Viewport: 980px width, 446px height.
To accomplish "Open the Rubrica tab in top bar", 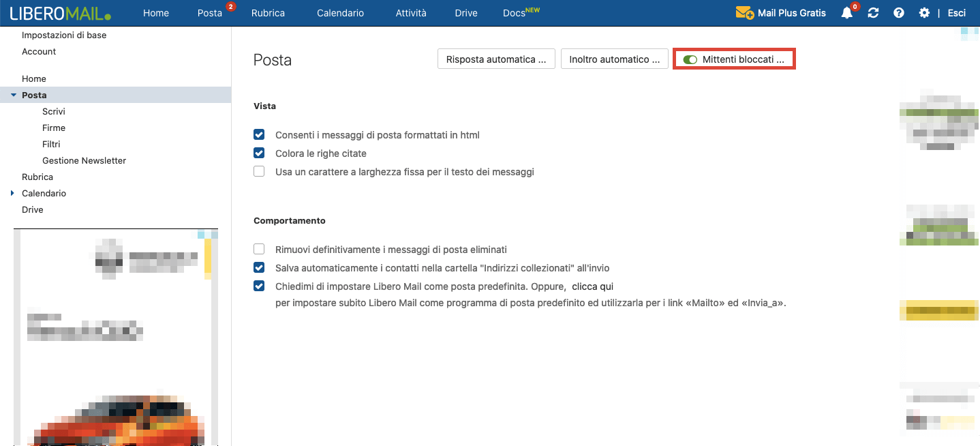I will [x=268, y=13].
